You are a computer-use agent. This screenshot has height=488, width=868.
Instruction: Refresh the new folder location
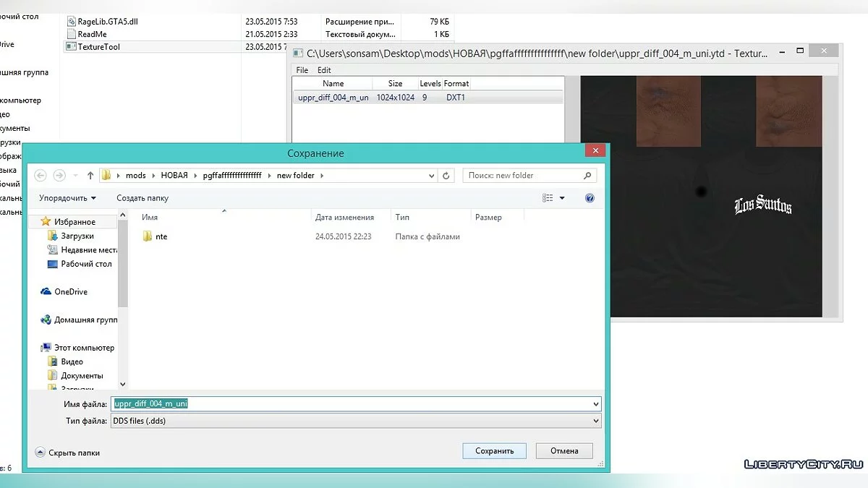click(x=446, y=176)
